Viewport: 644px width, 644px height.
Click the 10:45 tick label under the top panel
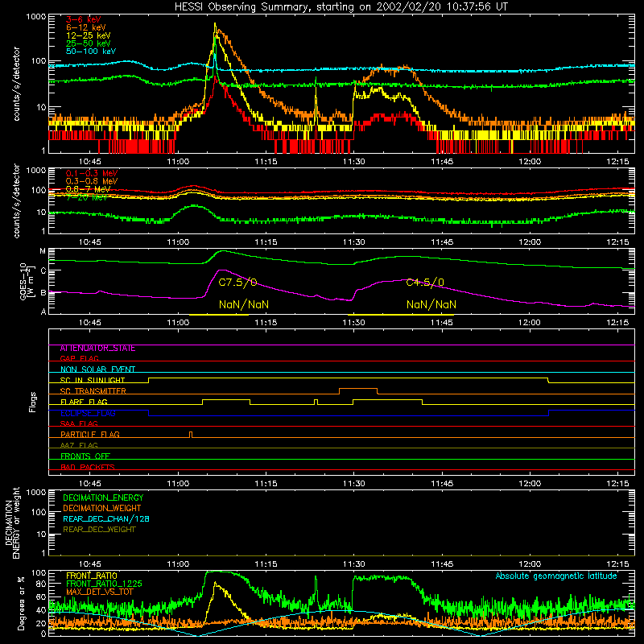coord(90,162)
